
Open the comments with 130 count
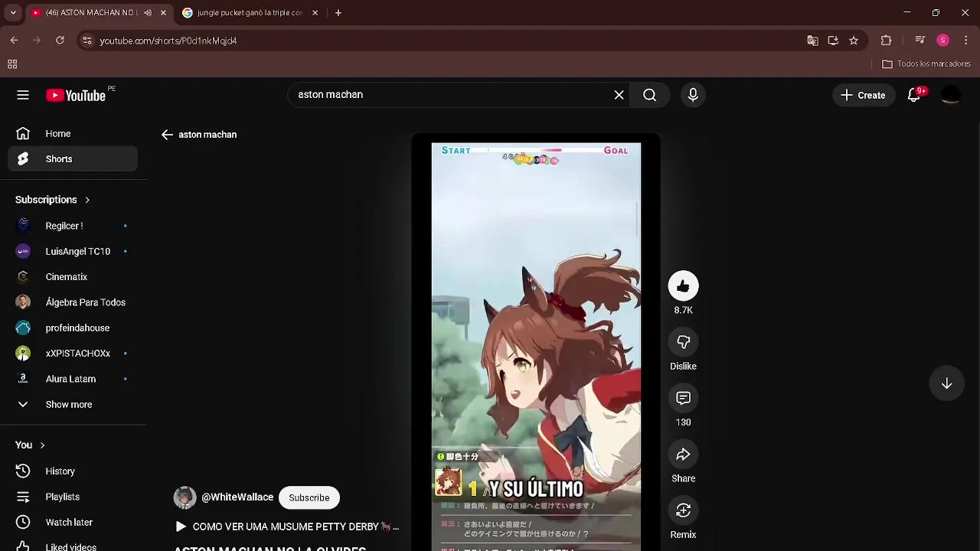pyautogui.click(x=683, y=398)
